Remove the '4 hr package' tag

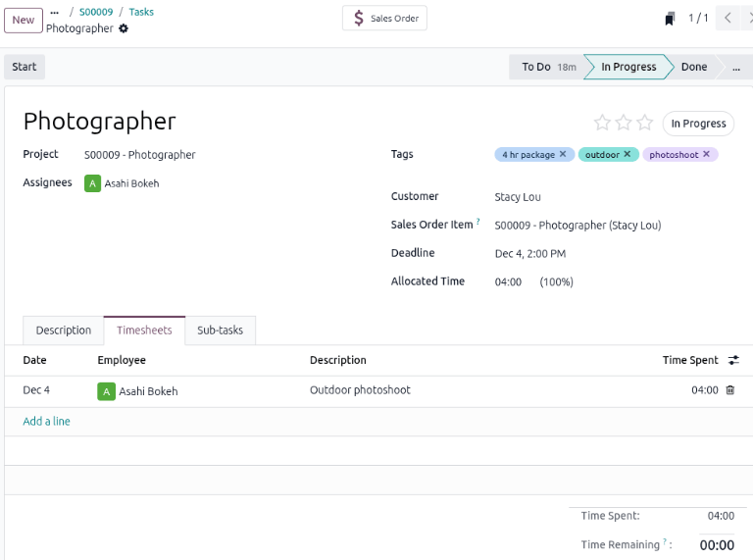coord(563,154)
